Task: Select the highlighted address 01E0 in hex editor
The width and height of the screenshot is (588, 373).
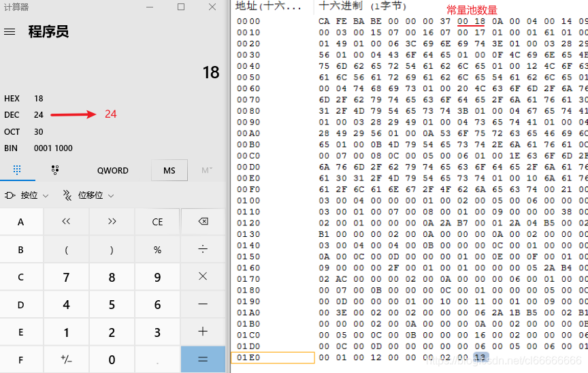Action: [x=248, y=357]
